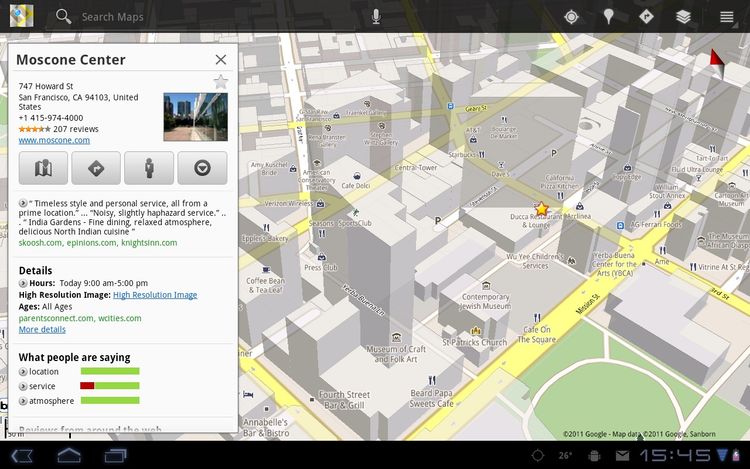
Task: Open the map layers icon
Action: pyautogui.click(x=683, y=16)
